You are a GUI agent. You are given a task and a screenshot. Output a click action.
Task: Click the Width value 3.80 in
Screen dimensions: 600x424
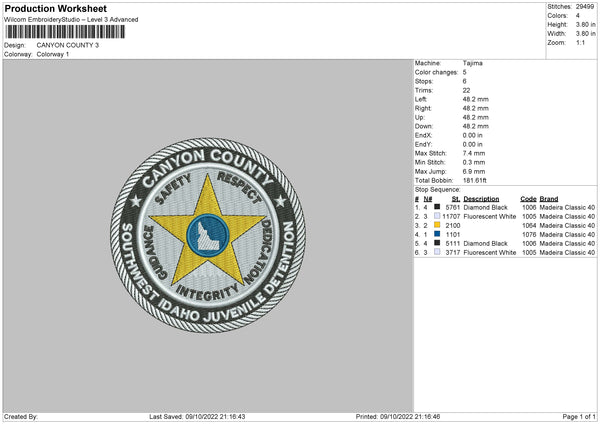pos(585,34)
